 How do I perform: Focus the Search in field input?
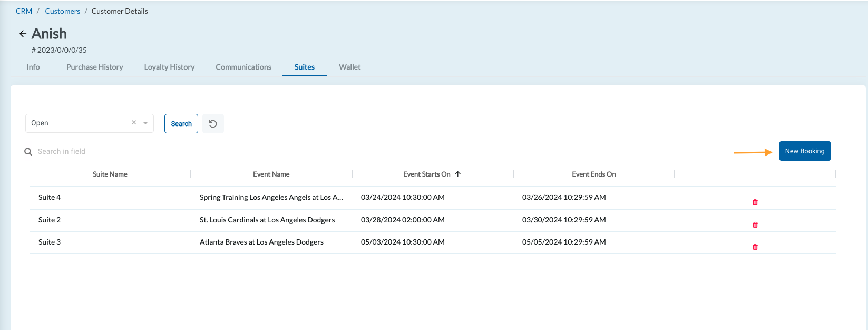(x=62, y=151)
